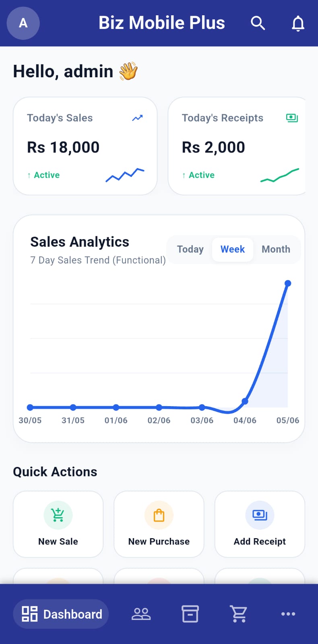The width and height of the screenshot is (318, 644).
Task: Select the Dashboard tab in bottom bar
Action: (x=61, y=614)
